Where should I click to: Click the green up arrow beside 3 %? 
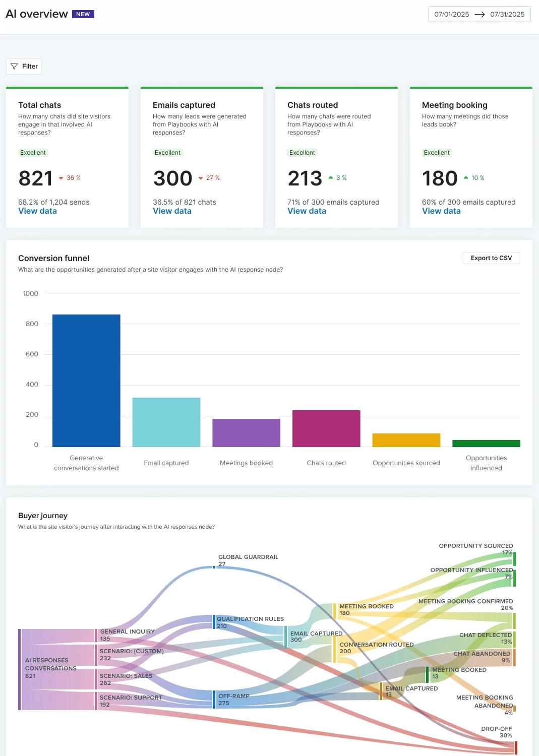pos(331,177)
